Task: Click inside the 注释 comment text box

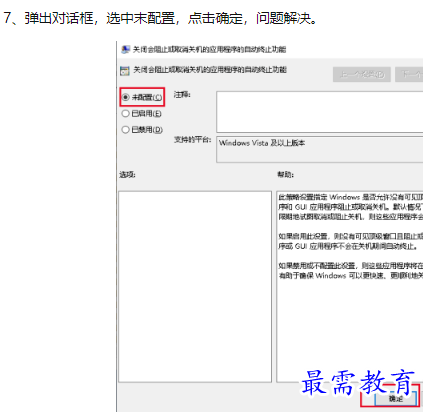Action: click(320, 112)
